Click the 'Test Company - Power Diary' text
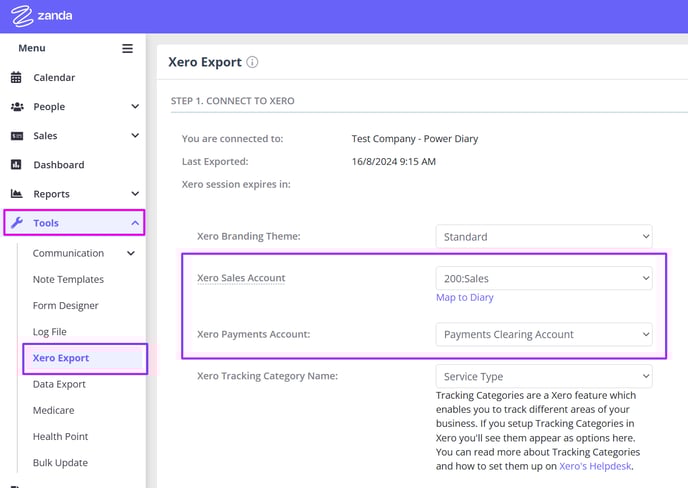The image size is (688, 488). click(x=415, y=139)
